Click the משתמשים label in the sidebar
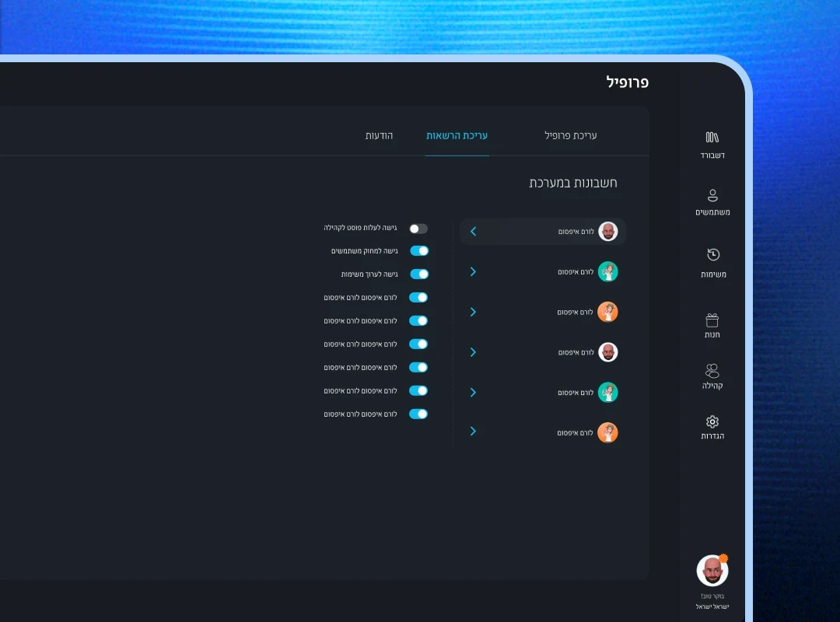The image size is (840, 622). point(712,212)
